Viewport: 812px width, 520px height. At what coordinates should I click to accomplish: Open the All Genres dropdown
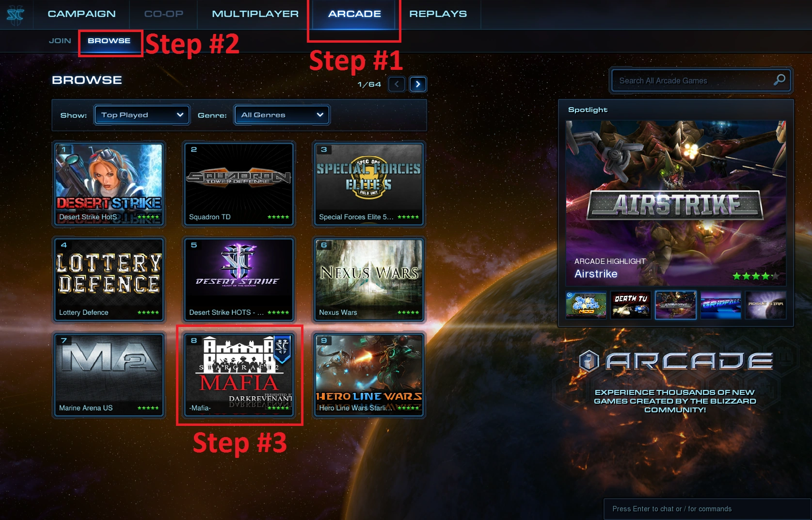282,115
